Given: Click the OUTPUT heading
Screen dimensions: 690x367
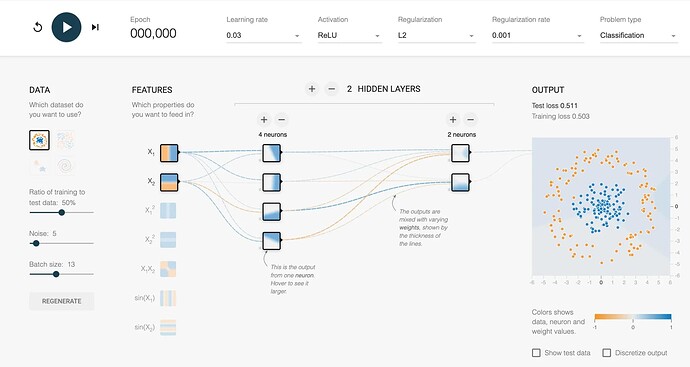Looking at the screenshot, I should [548, 90].
